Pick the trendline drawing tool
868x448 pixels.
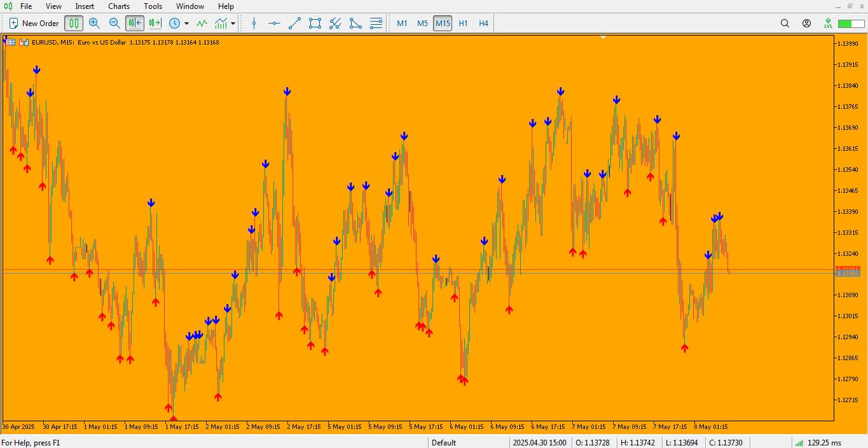coord(294,24)
